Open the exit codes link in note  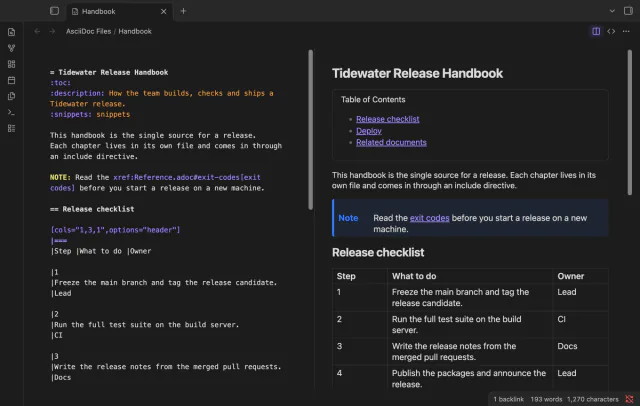(429, 218)
